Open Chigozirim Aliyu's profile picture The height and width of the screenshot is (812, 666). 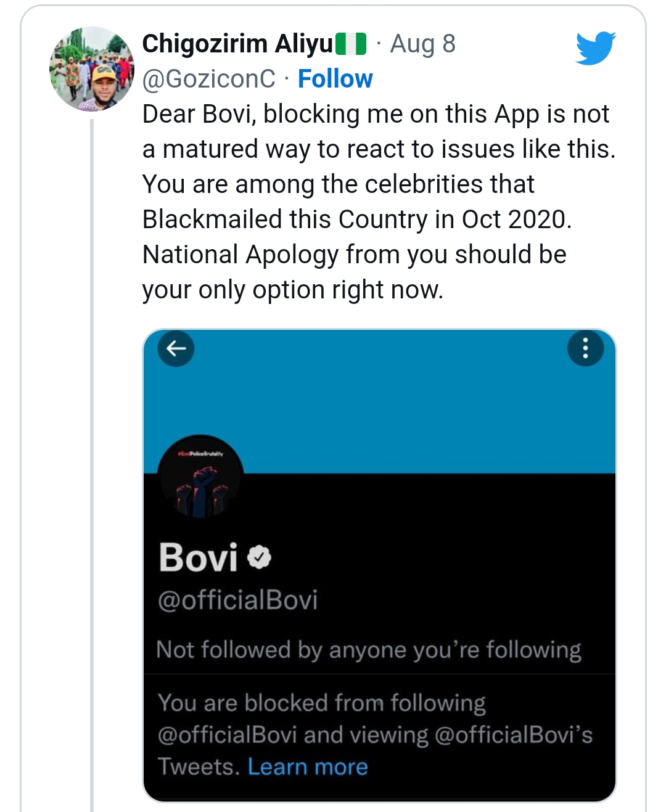click(x=92, y=69)
